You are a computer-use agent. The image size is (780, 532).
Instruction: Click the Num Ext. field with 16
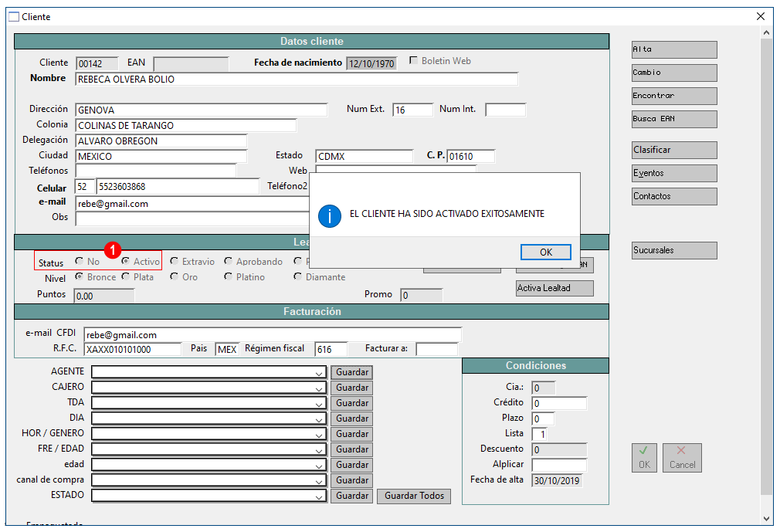pyautogui.click(x=413, y=110)
